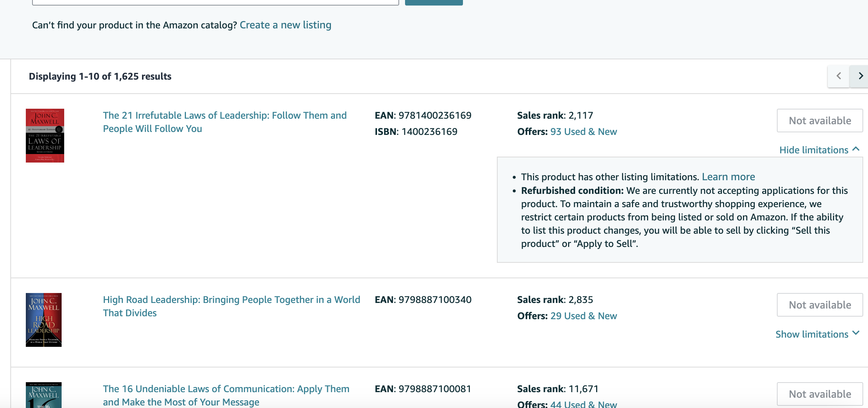
Task: Go to previous results page arrow
Action: pos(838,76)
